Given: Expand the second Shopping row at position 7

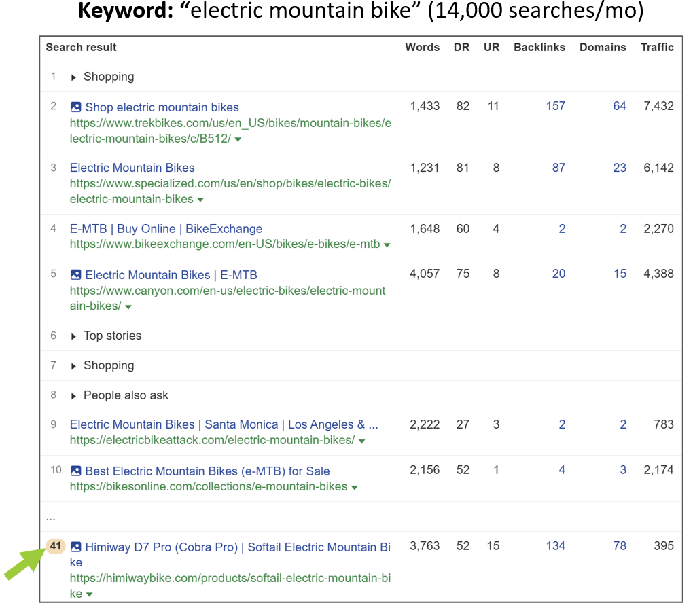Looking at the screenshot, I should click(74, 366).
